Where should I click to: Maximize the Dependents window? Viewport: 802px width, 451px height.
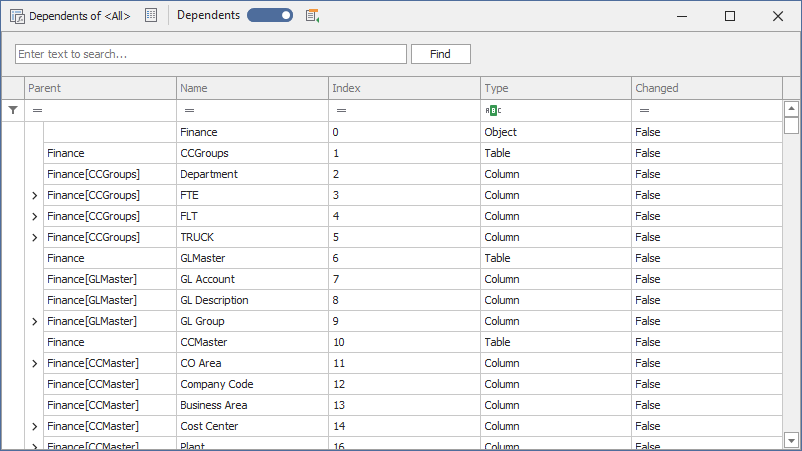[730, 16]
